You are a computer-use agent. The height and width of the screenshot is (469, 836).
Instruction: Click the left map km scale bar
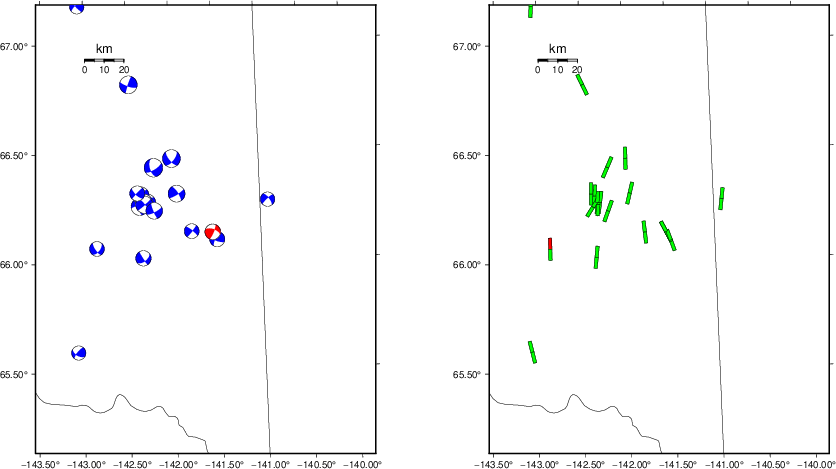tap(104, 61)
